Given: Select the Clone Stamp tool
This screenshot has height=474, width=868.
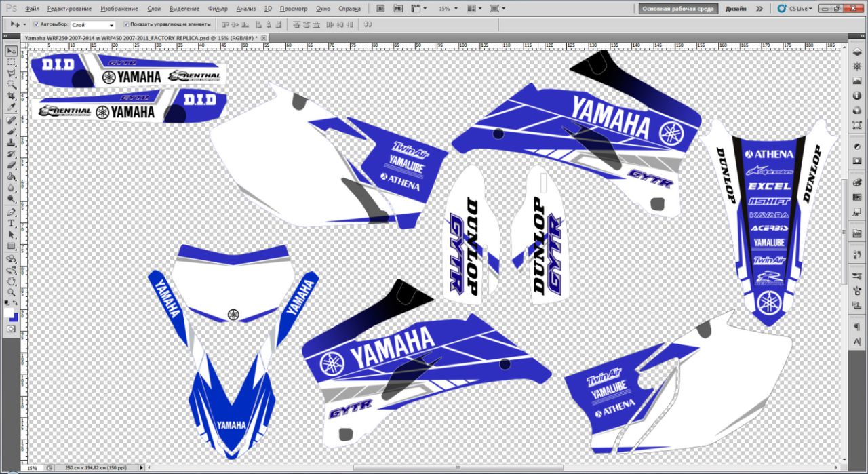Looking at the screenshot, I should click(x=12, y=142).
